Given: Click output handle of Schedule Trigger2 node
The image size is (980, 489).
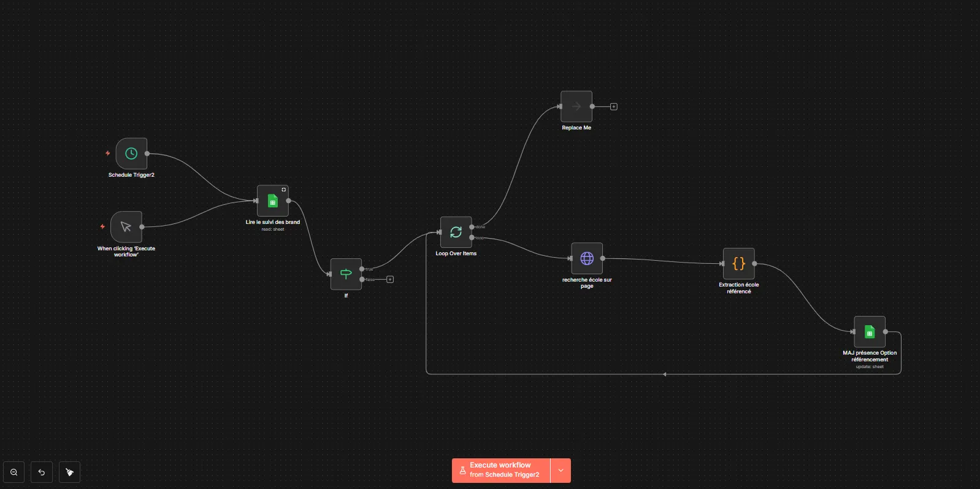Looking at the screenshot, I should click(x=147, y=153).
